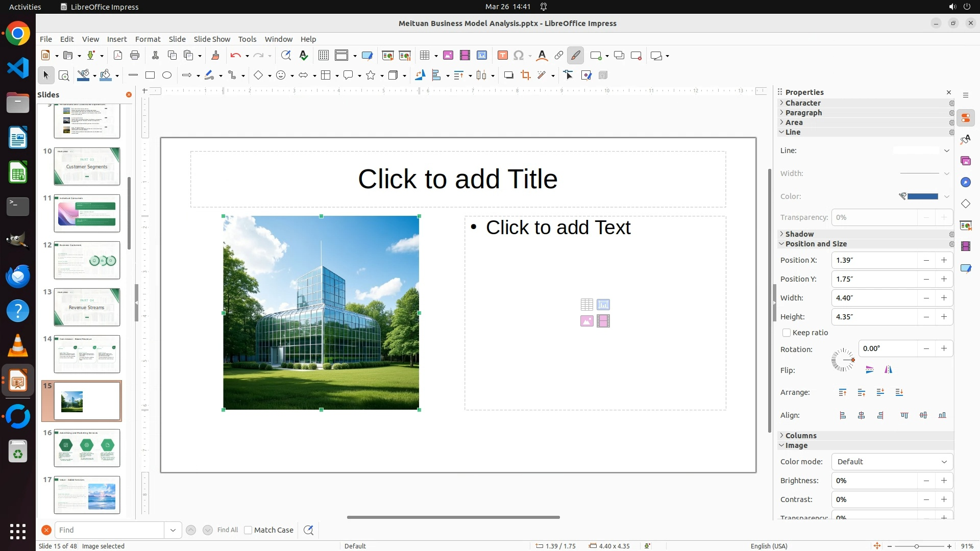Click the Display Grid icon
Viewport: 980px width, 551px height.
coord(323,56)
